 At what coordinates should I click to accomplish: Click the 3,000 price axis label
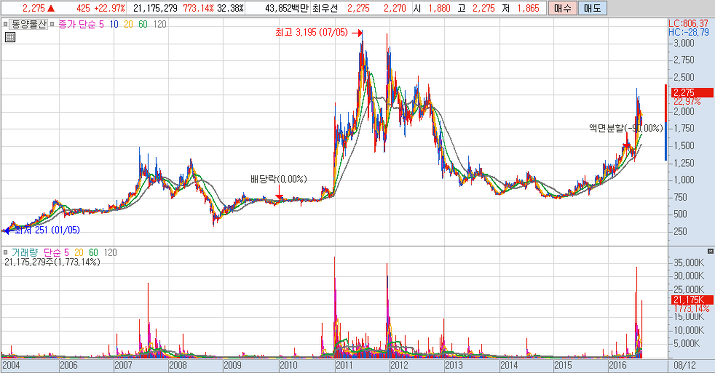684,43
